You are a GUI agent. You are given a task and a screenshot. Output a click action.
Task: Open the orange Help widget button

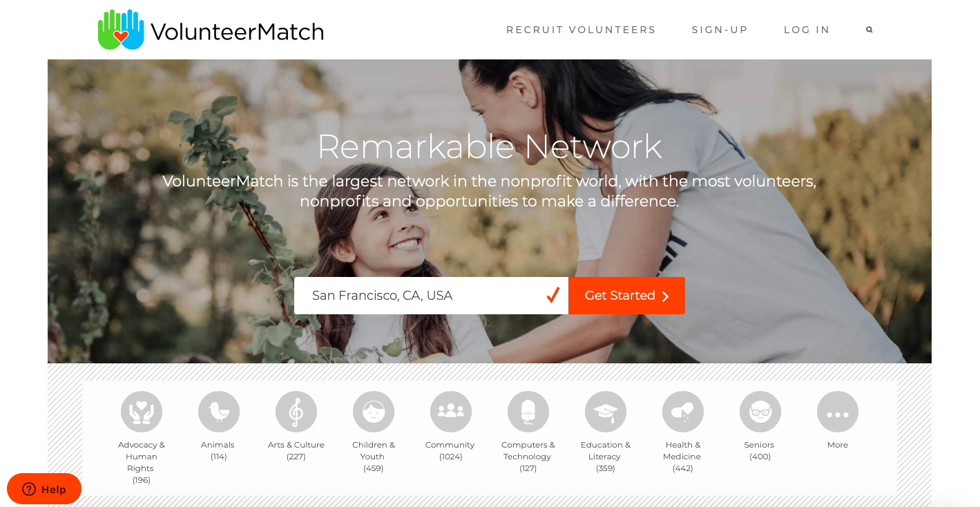tap(44, 489)
